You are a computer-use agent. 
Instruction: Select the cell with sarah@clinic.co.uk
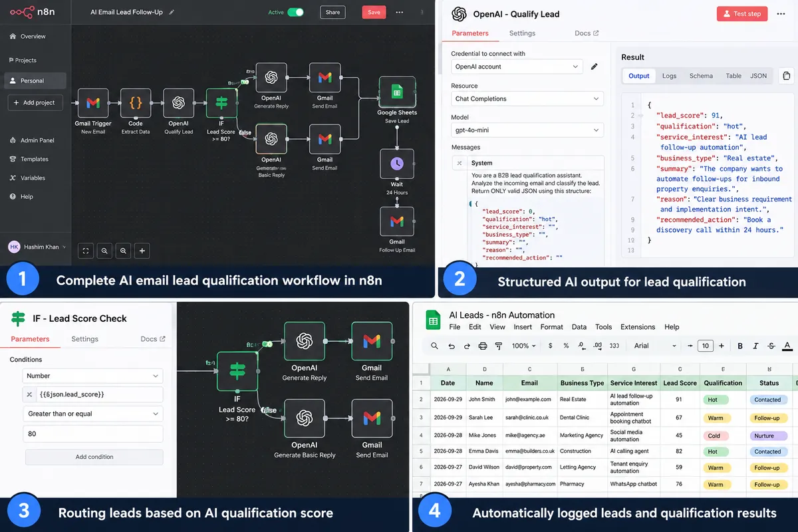pos(529,418)
